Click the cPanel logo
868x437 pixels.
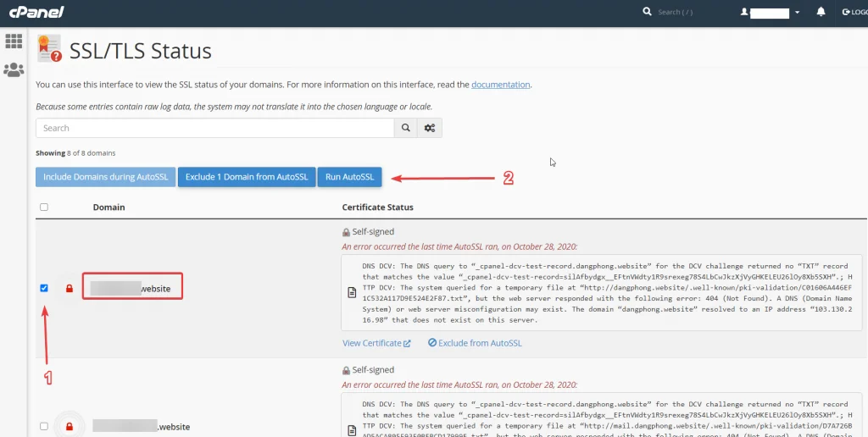coord(36,12)
